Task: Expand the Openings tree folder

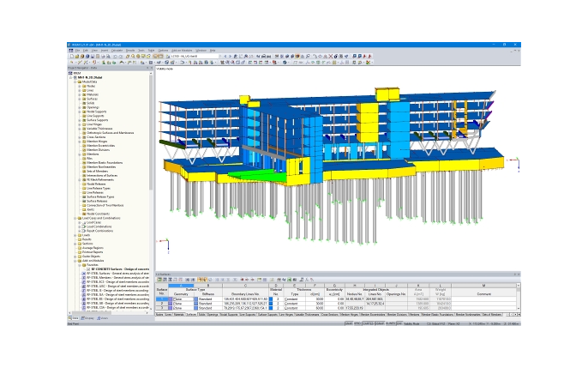Action: point(80,107)
